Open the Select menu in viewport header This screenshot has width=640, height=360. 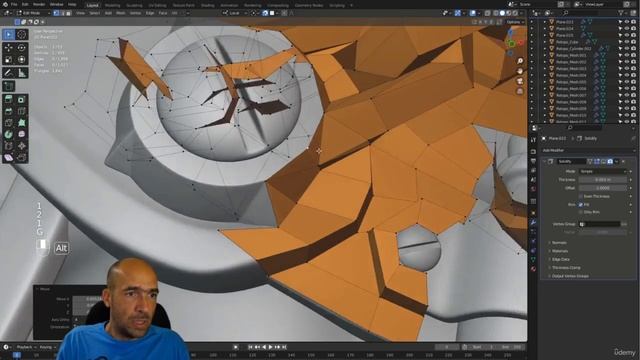pos(94,13)
